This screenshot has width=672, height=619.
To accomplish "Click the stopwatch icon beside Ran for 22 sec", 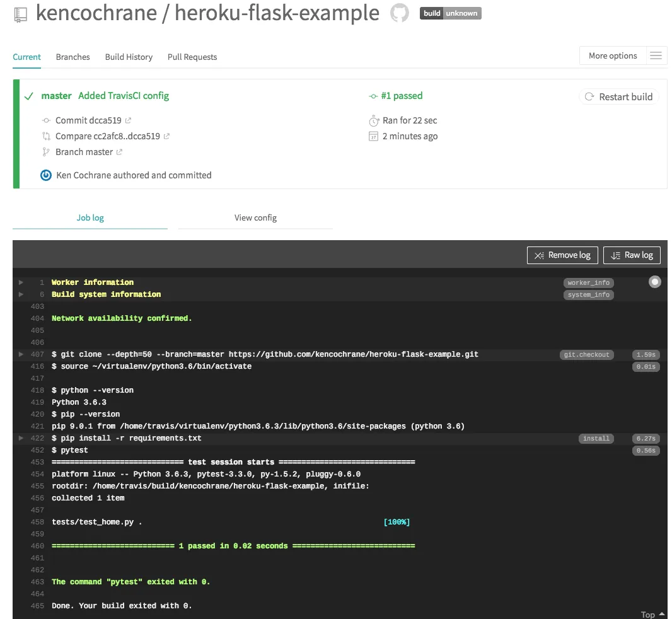I will (374, 121).
